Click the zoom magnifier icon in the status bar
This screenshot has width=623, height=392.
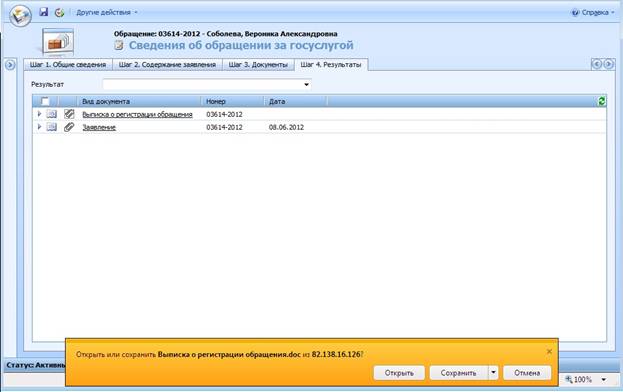[x=569, y=379]
